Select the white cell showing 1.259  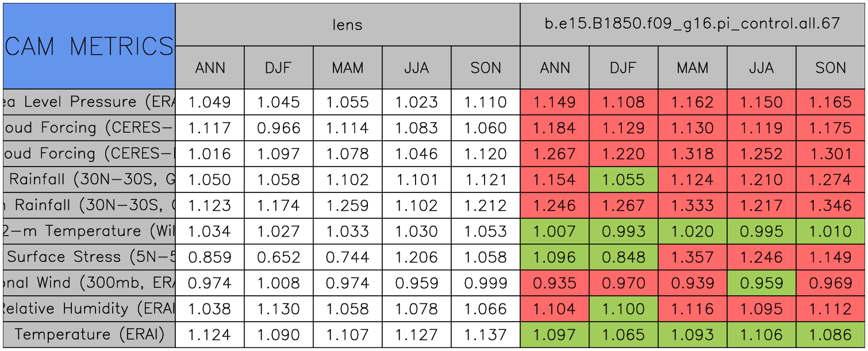click(347, 206)
